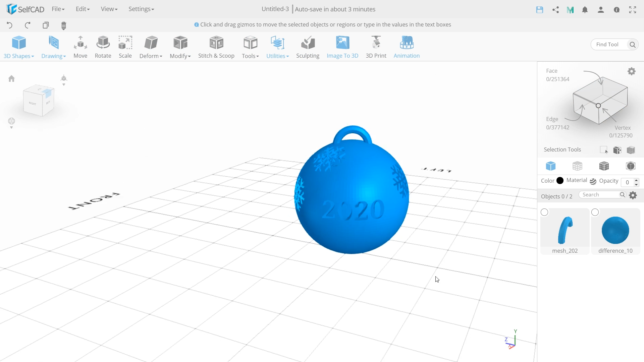Screen dimensions: 644x362
Task: Click the Material icon
Action: (593, 181)
